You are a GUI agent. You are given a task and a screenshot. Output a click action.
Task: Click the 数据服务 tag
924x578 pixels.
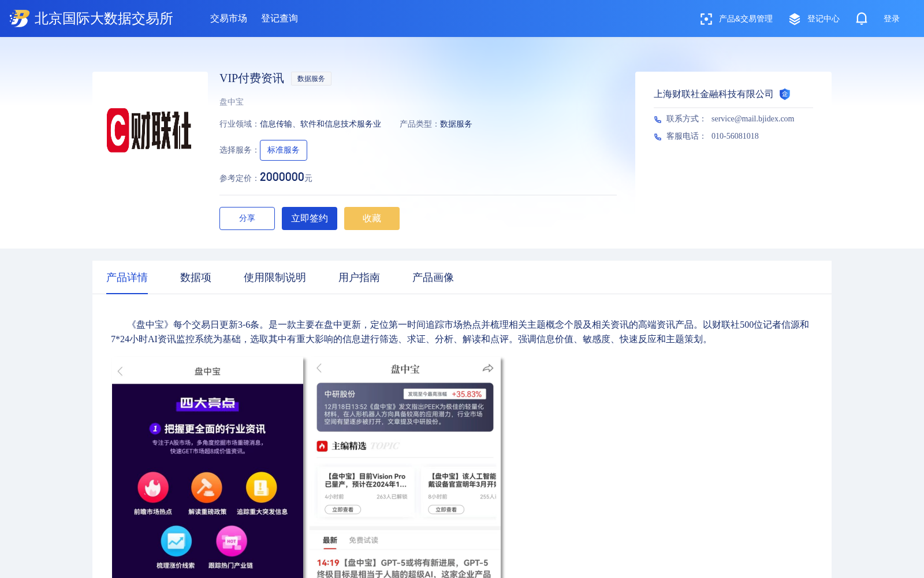[311, 79]
